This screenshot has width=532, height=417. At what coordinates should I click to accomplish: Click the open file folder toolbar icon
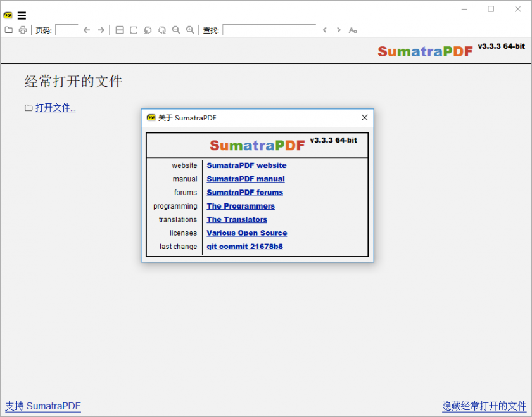point(9,30)
